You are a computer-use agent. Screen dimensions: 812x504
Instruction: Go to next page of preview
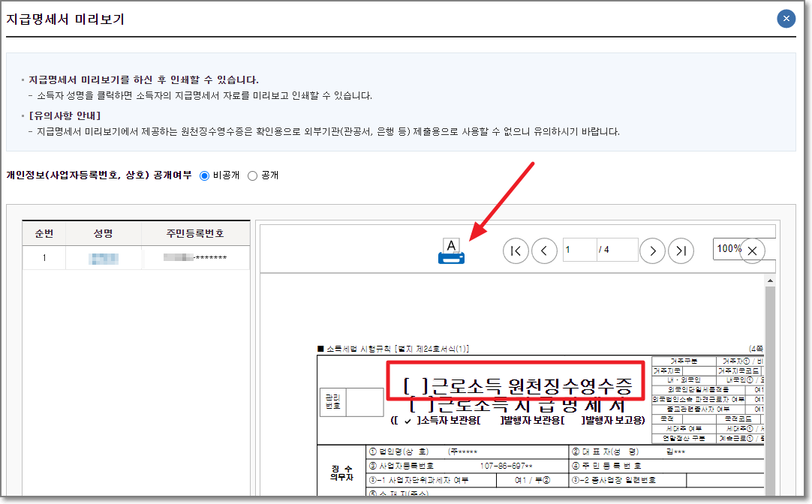click(x=652, y=251)
